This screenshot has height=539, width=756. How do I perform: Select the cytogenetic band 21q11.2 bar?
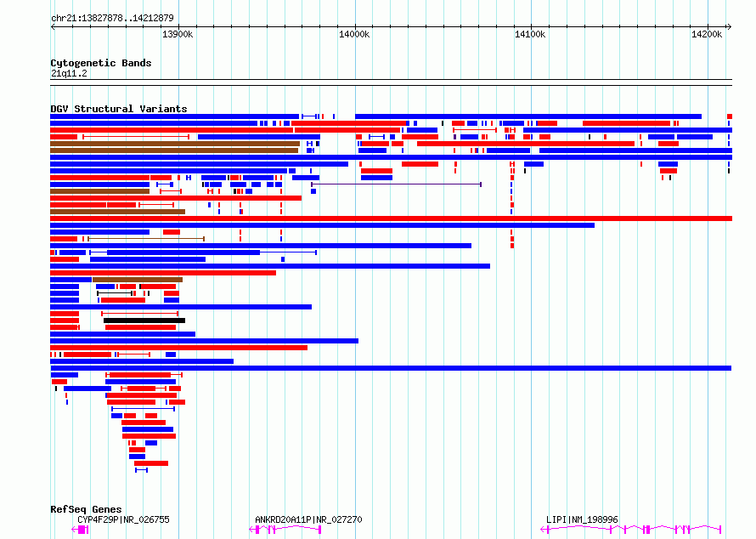[x=391, y=82]
